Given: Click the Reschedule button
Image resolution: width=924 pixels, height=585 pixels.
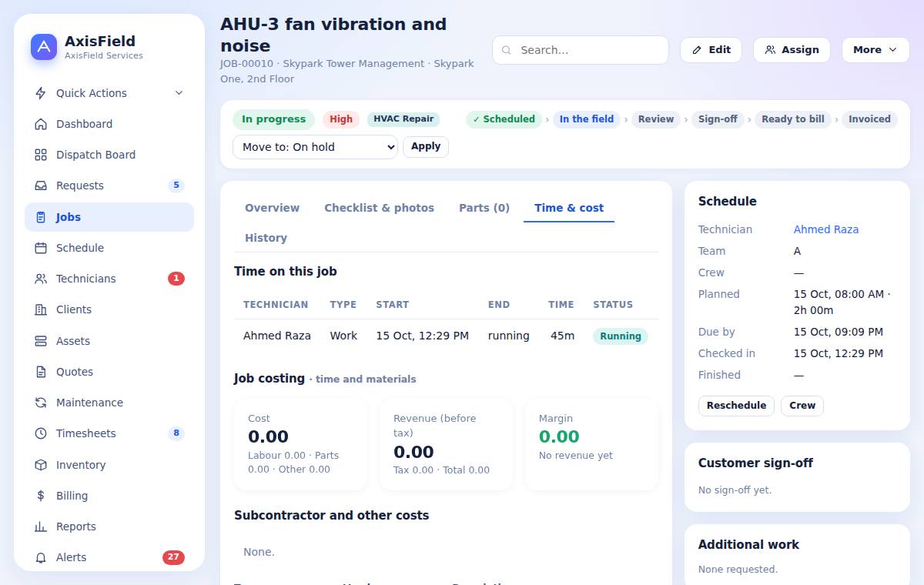Looking at the screenshot, I should point(736,406).
